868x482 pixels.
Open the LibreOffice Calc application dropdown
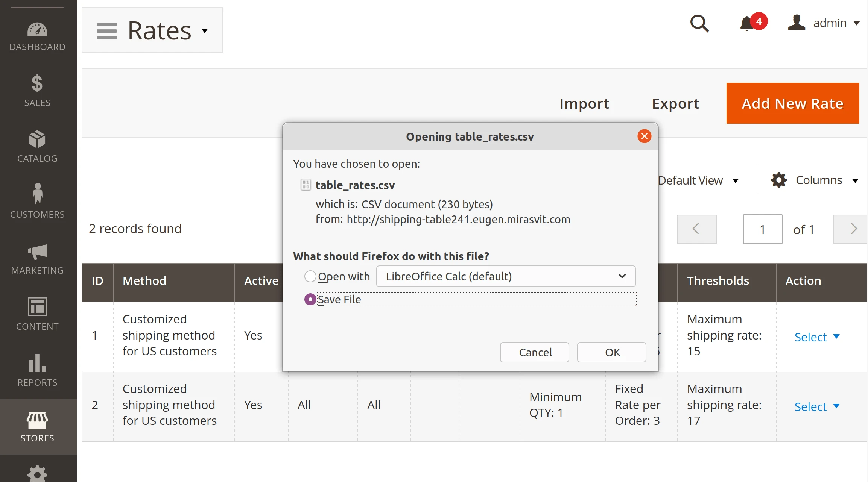505,276
